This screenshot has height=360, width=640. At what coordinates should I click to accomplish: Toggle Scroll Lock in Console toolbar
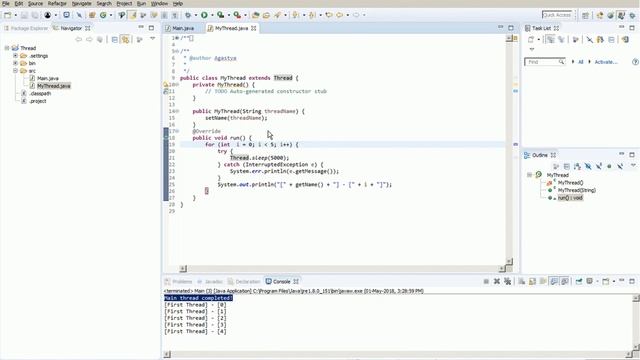[x=532, y=281]
